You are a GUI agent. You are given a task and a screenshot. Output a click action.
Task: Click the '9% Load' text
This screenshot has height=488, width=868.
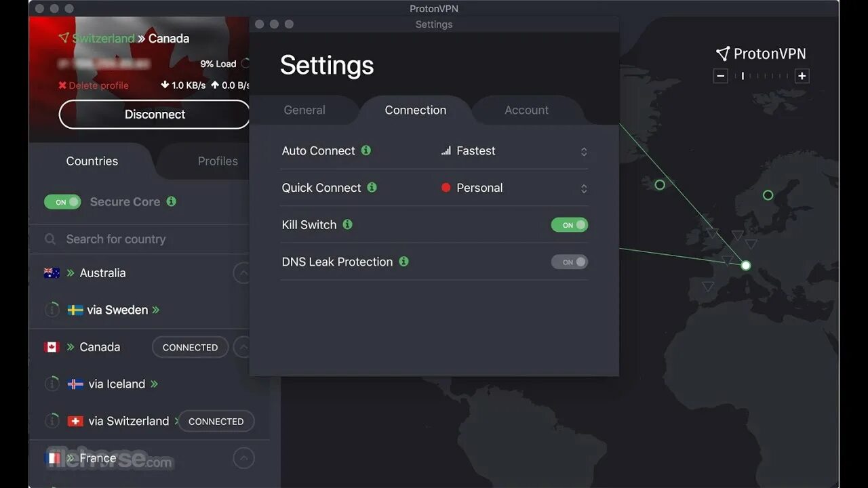click(x=218, y=64)
